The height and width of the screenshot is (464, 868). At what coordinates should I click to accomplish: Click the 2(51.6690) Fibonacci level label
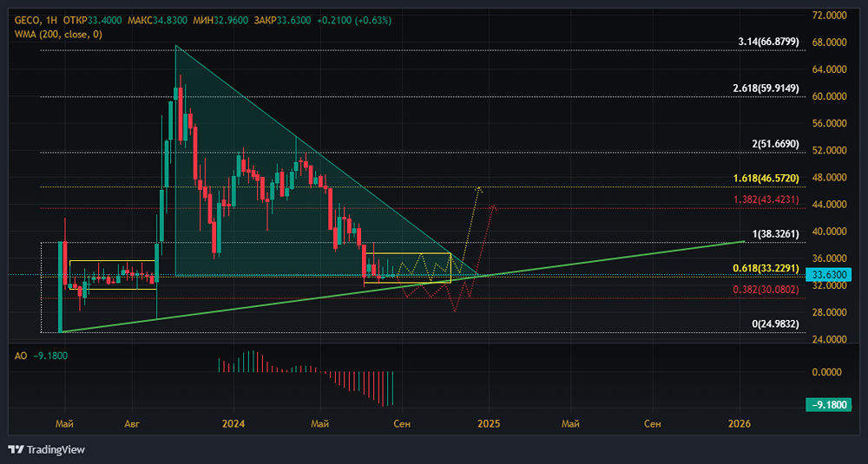tap(775, 144)
